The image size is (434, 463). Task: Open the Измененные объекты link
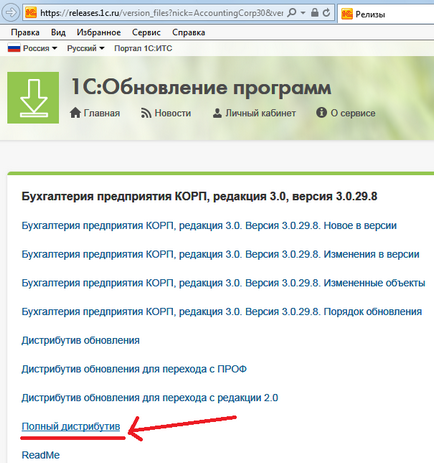click(x=223, y=283)
